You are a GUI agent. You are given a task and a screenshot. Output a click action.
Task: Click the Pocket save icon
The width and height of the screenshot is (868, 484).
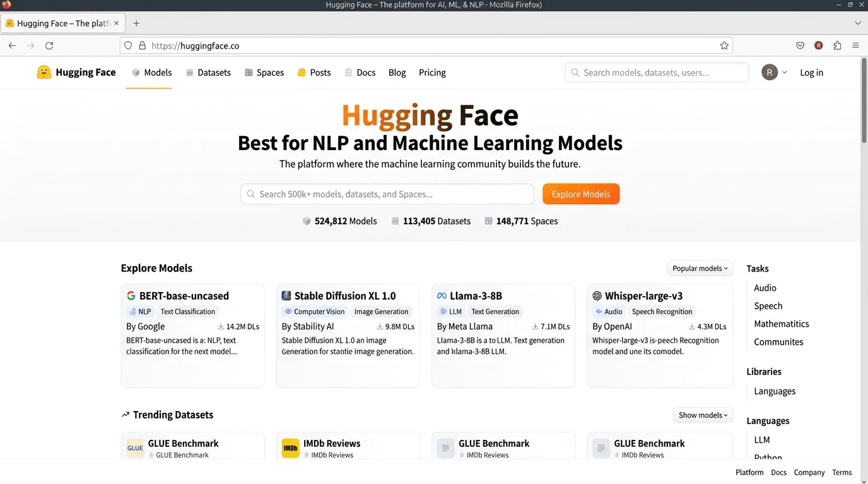[800, 45]
